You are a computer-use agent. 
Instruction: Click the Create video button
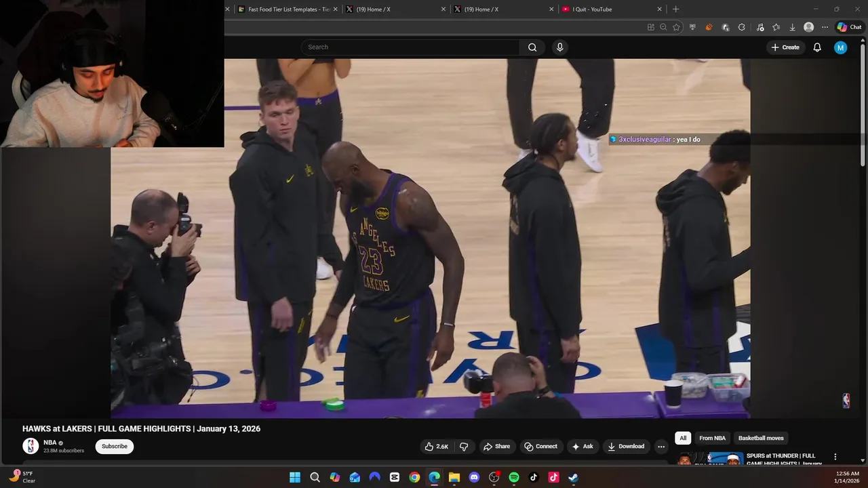(x=785, y=47)
